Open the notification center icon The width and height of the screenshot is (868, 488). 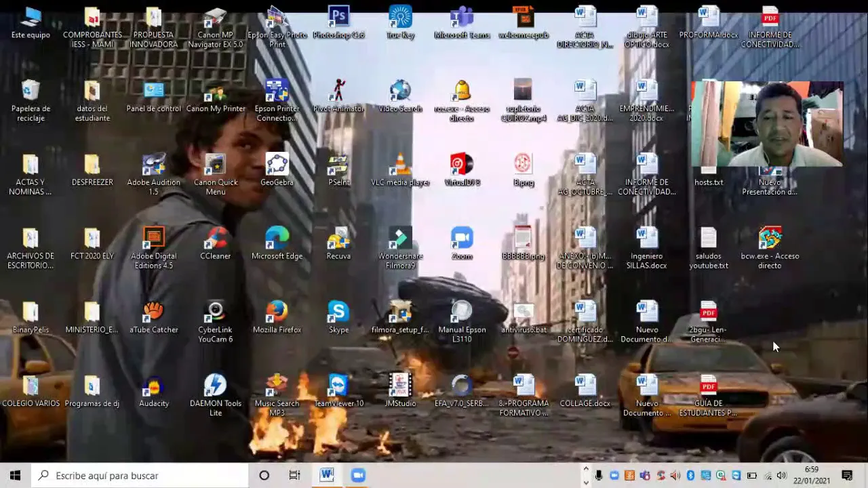click(847, 475)
